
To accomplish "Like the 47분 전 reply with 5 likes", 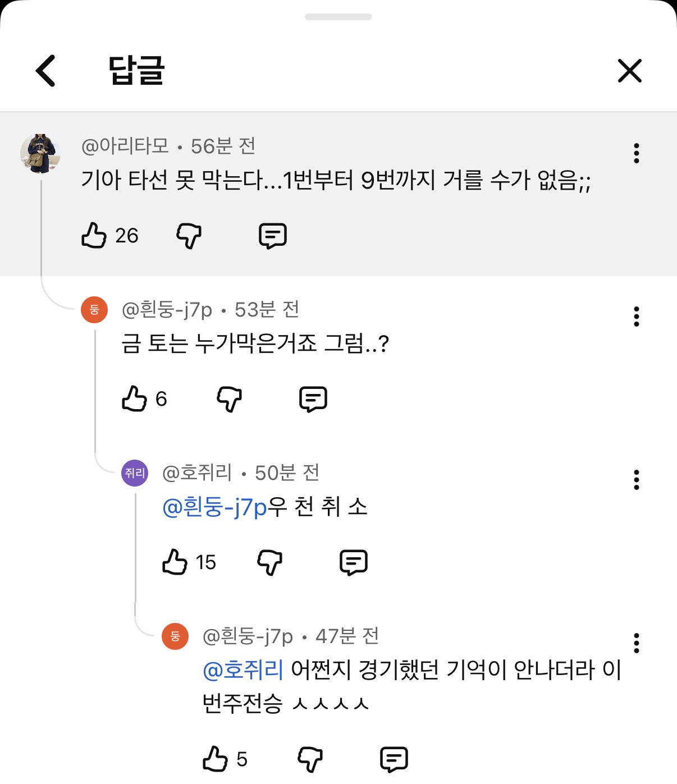I will pyautogui.click(x=215, y=759).
